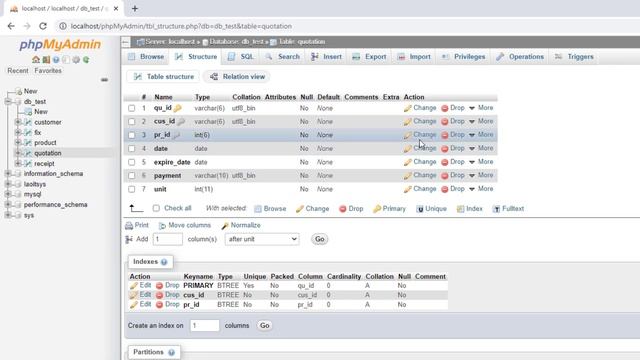Focus the index columns count field
The height and width of the screenshot is (360, 640).
tap(204, 326)
